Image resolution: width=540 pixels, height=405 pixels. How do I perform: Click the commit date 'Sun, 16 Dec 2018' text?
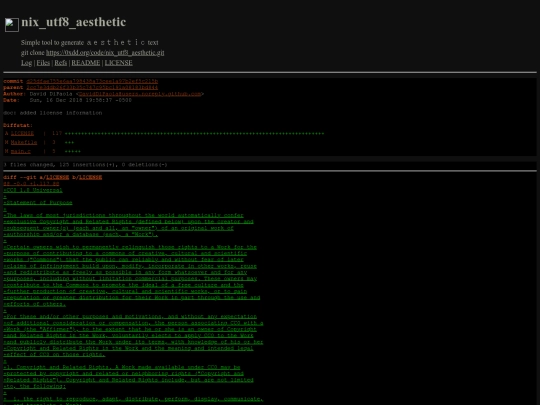(x=81, y=100)
